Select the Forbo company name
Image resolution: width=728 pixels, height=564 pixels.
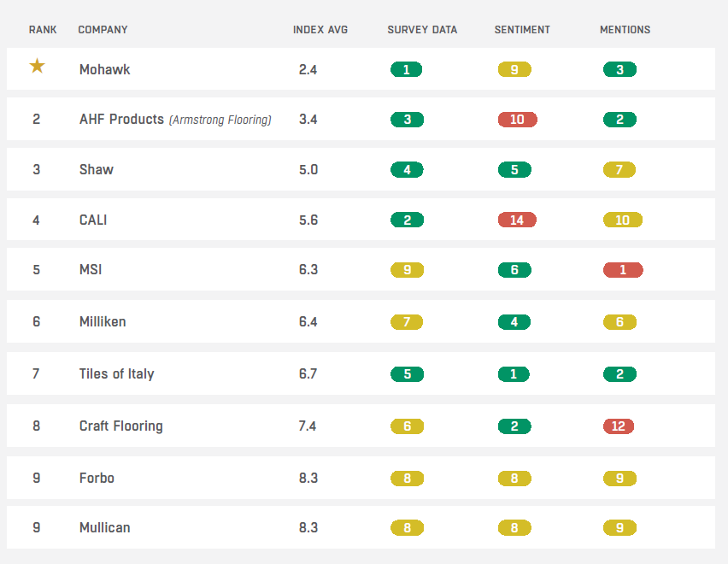tap(97, 479)
